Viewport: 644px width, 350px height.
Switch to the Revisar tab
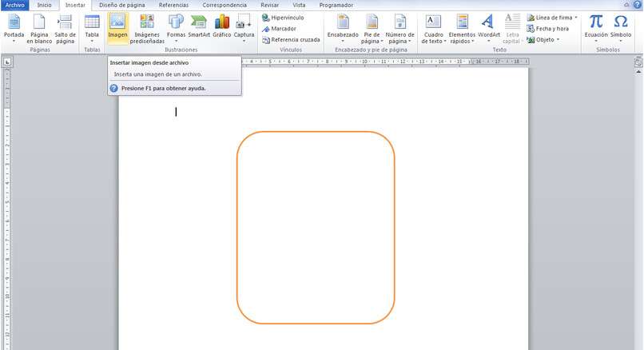pos(269,6)
